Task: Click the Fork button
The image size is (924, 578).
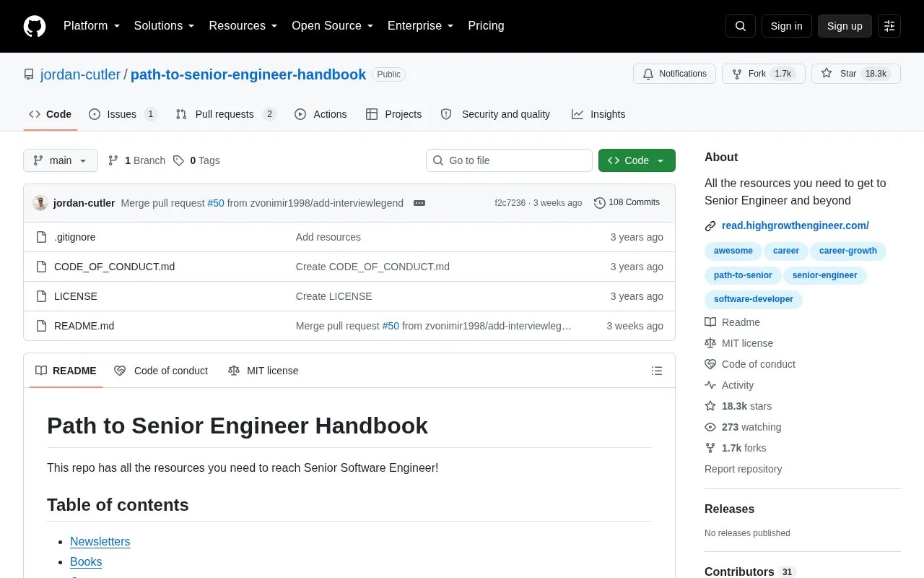Action: pyautogui.click(x=764, y=74)
